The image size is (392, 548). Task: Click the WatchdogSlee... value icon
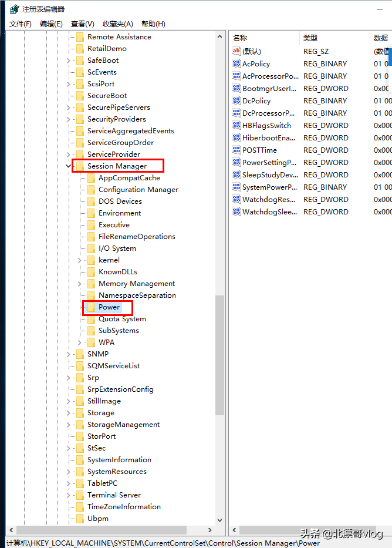tap(236, 212)
